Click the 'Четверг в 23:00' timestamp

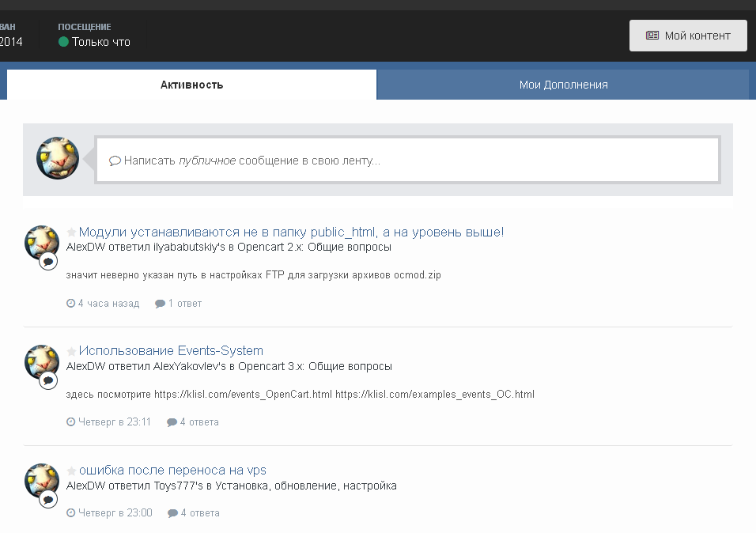click(115, 512)
